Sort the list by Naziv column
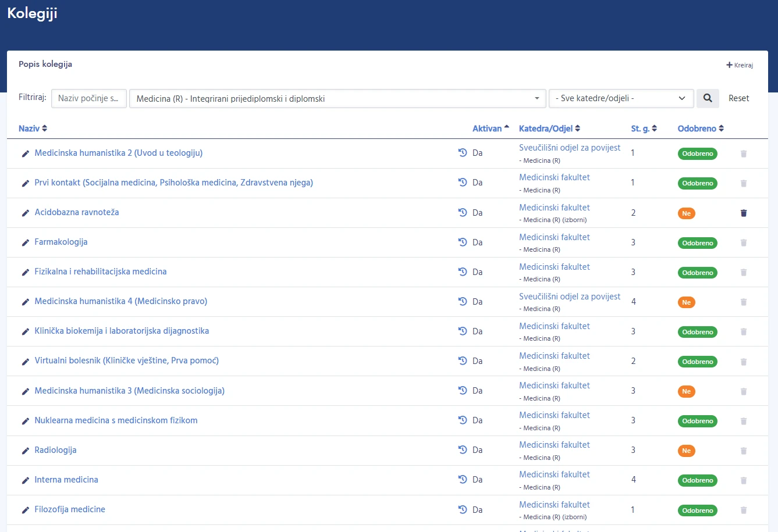Screen dimensions: 778x532 33,128
